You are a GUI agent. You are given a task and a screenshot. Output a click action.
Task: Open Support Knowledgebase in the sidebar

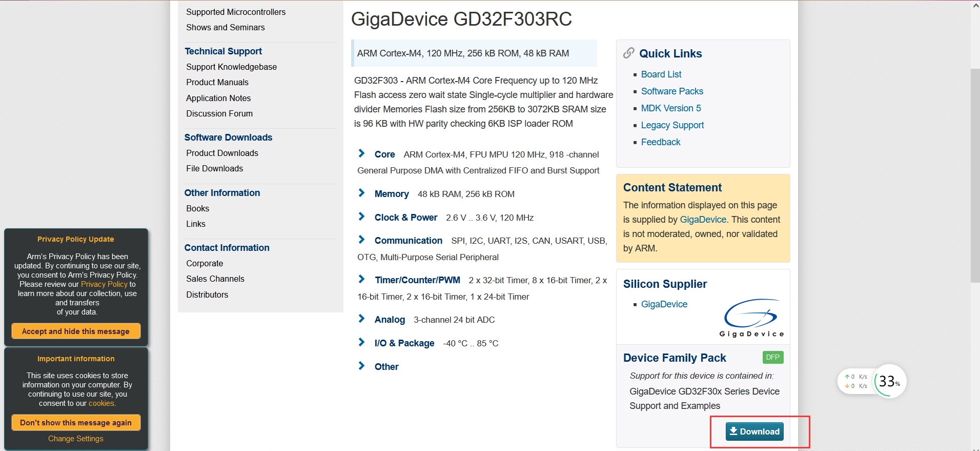tap(231, 67)
